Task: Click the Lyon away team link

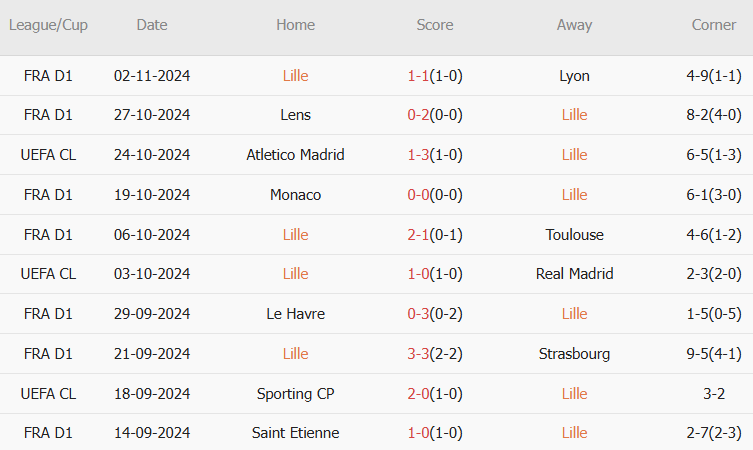Action: [574, 75]
